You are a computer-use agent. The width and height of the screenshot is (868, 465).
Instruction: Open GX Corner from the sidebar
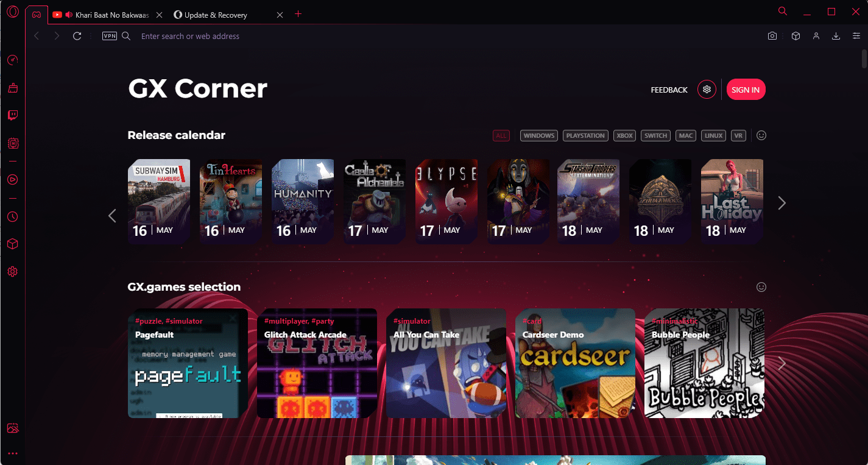click(12, 60)
